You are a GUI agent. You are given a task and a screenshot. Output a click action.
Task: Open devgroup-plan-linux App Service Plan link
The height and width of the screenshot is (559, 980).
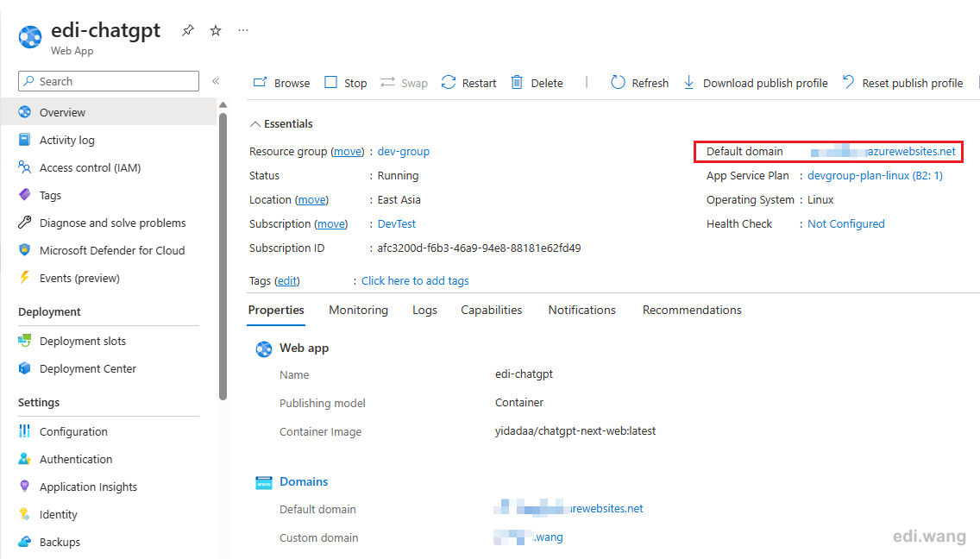tap(875, 176)
